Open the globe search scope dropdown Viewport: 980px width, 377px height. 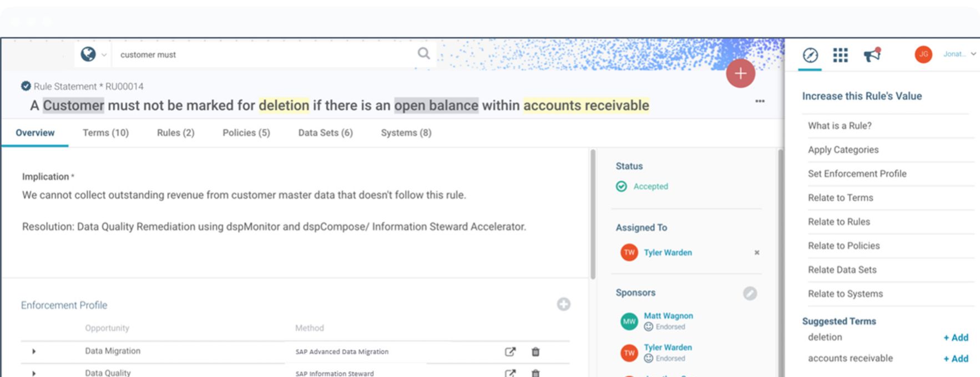click(93, 54)
